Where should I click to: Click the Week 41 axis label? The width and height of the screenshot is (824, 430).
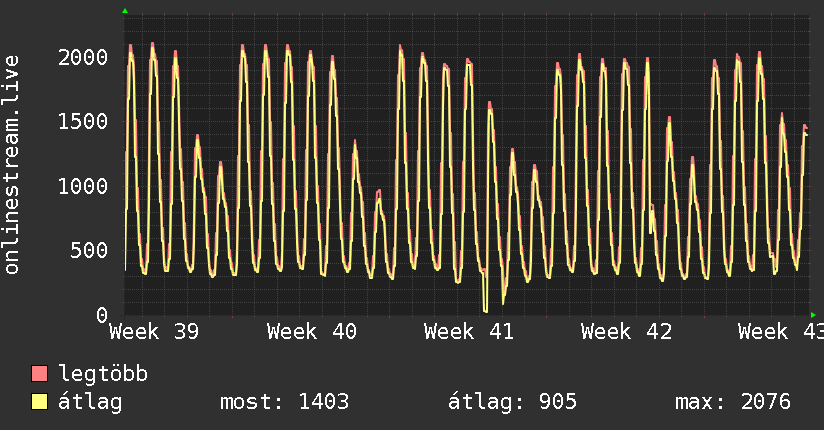pyautogui.click(x=469, y=332)
